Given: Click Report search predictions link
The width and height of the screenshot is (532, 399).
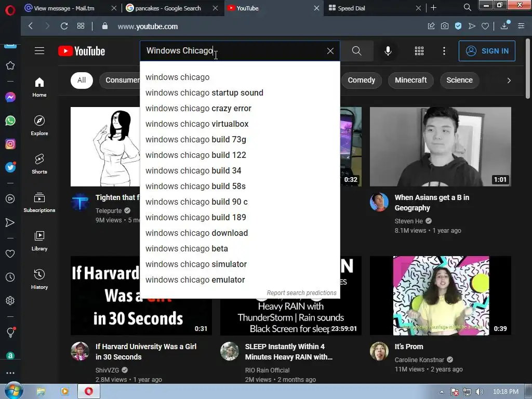Looking at the screenshot, I should [x=302, y=293].
